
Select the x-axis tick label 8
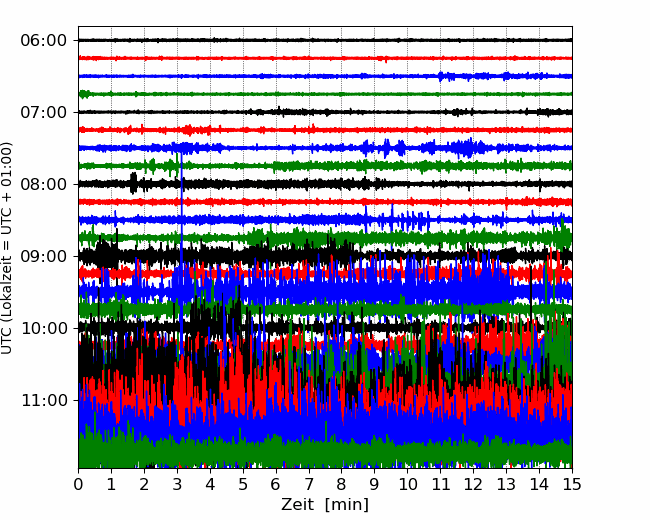[x=342, y=484]
